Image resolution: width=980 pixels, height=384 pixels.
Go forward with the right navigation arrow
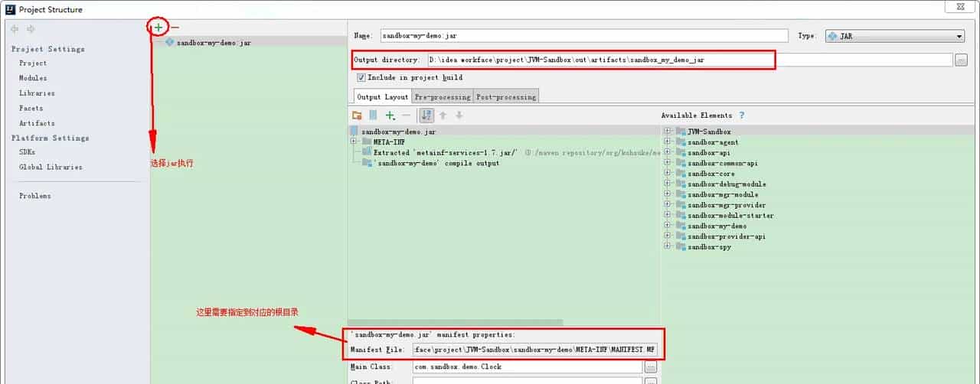coord(31,29)
